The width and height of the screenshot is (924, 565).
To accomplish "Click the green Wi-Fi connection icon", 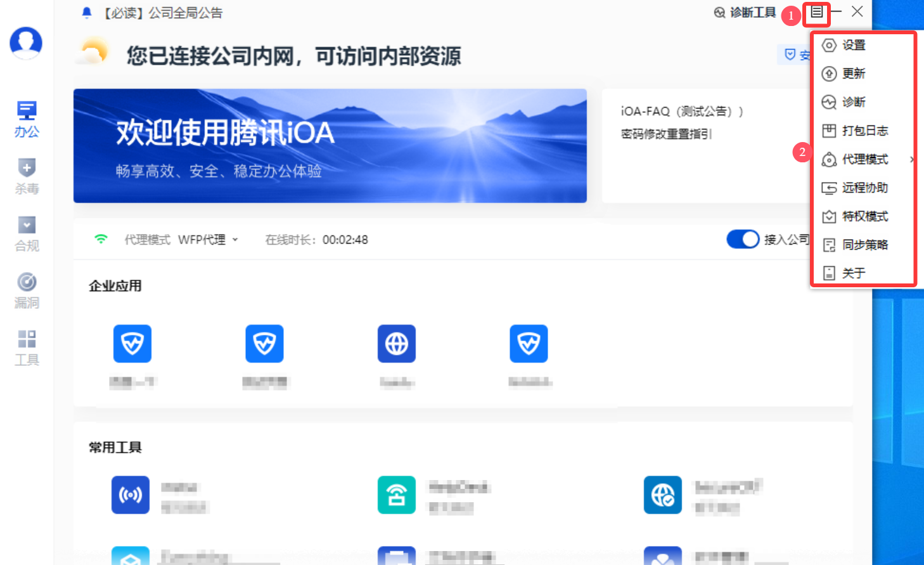I will (101, 239).
